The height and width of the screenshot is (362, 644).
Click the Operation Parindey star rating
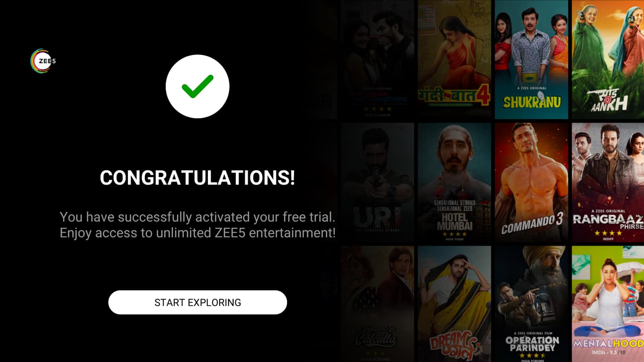[x=532, y=356]
